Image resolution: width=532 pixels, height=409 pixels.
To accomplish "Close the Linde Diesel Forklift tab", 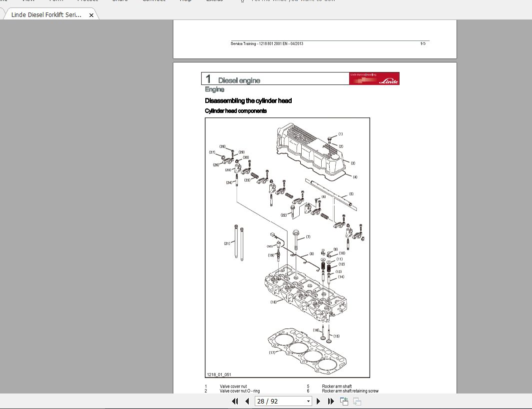I will [x=91, y=15].
